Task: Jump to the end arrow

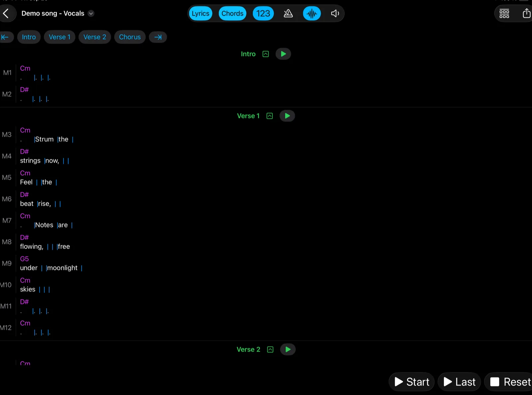Action: click(158, 37)
